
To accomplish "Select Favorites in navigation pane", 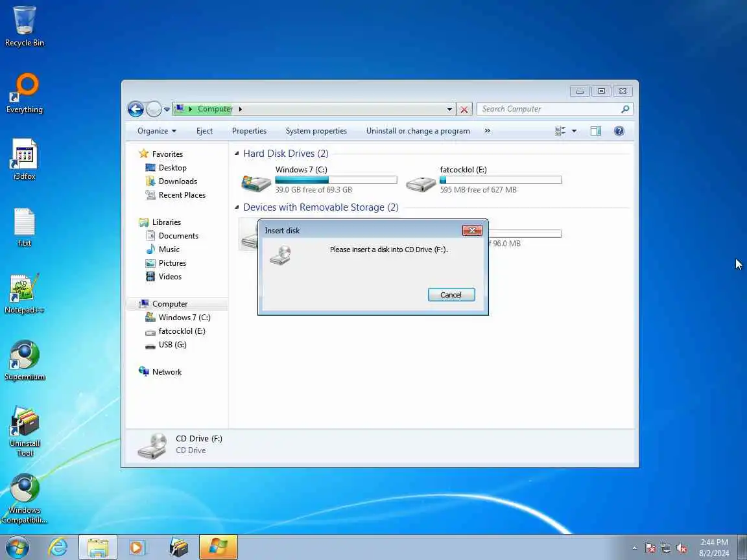I will (x=161, y=154).
